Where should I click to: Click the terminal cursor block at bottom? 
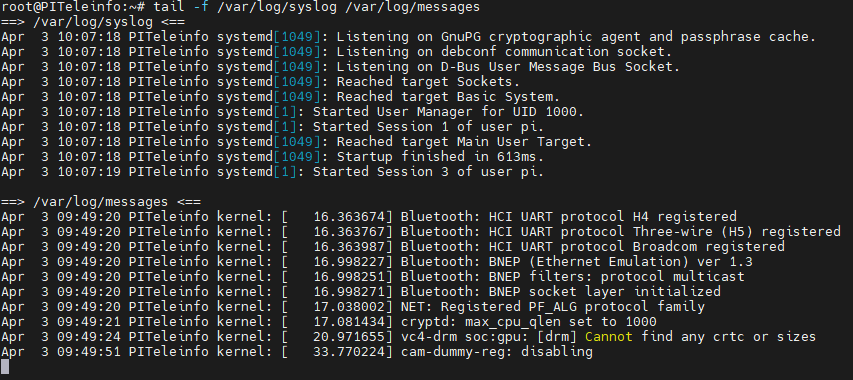tap(5, 367)
